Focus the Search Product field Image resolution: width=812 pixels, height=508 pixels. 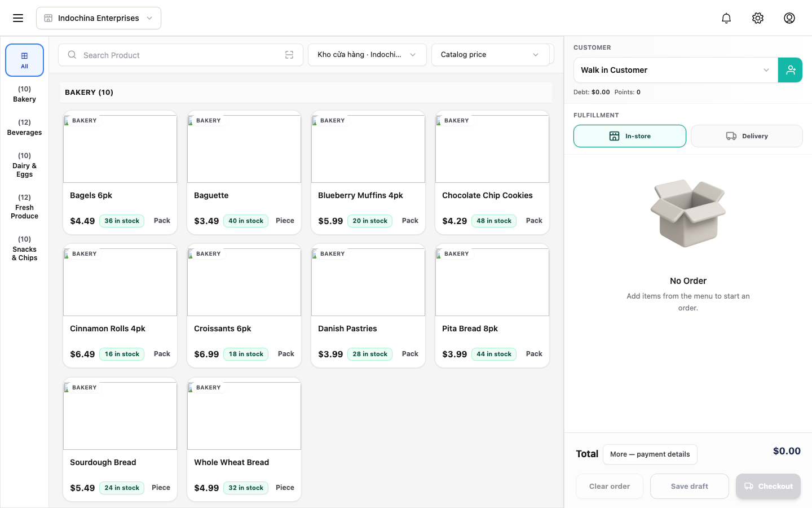180,55
